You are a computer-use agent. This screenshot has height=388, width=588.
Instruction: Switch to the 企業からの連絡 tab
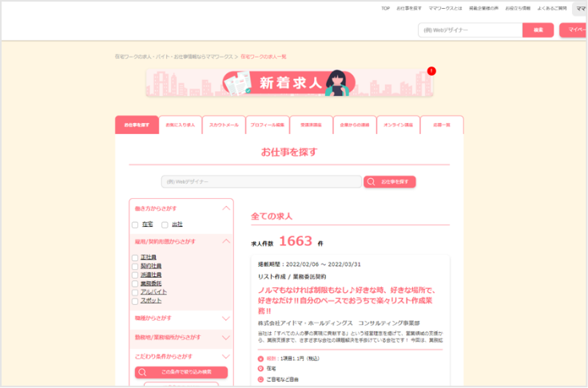[x=355, y=125]
